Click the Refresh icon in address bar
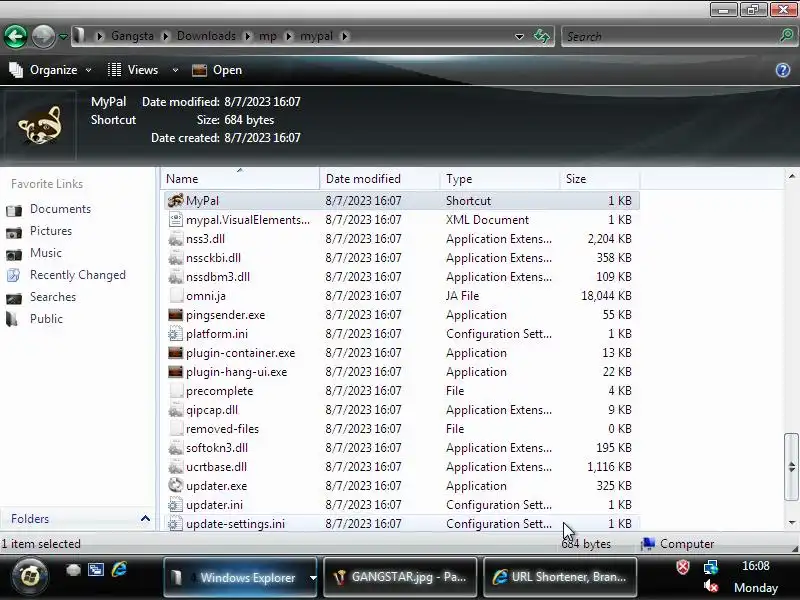Viewport: 800px width, 600px height. pyautogui.click(x=542, y=36)
